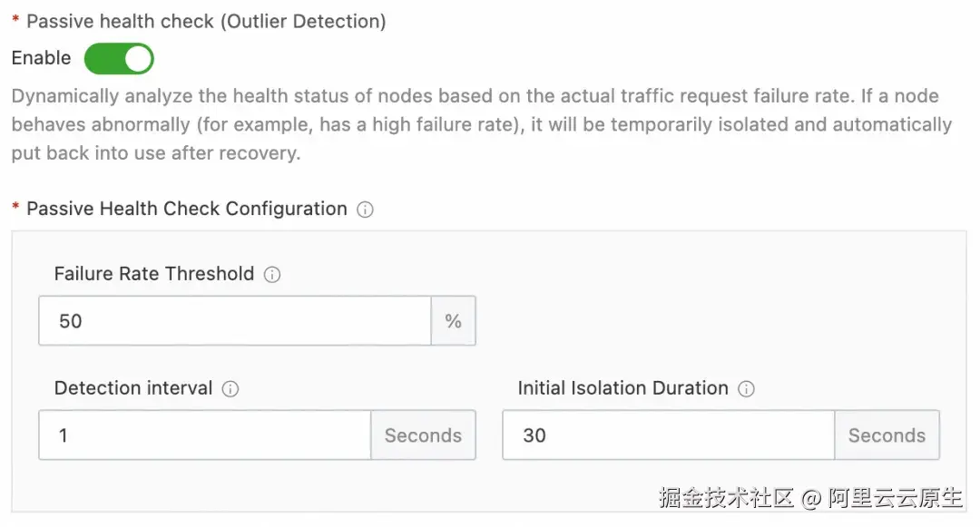Image resolution: width=980 pixels, height=527 pixels.
Task: Click info icon next to Passive Health Check Configuration
Action: pyautogui.click(x=365, y=210)
